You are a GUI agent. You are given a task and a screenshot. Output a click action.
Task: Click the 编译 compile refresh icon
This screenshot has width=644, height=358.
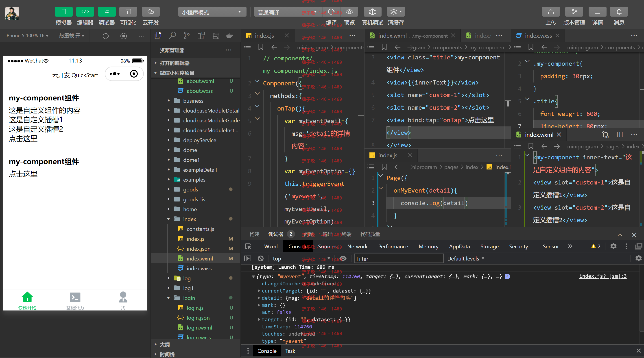click(331, 12)
